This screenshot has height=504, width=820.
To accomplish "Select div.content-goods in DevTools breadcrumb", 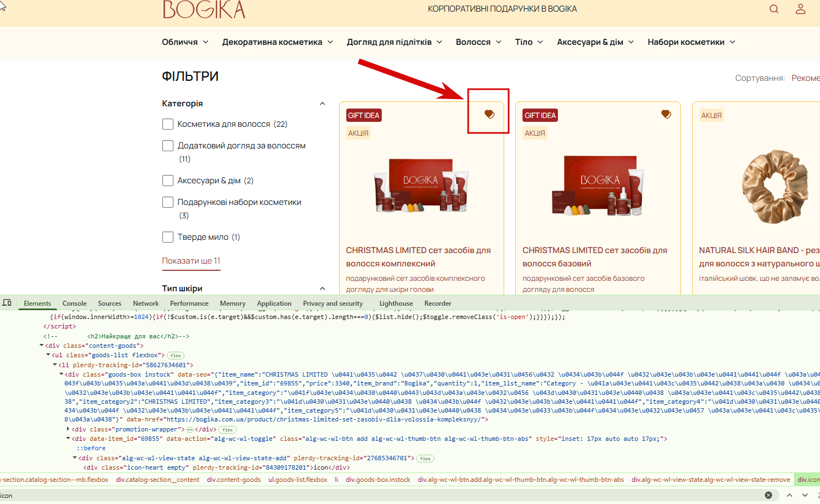I will [234, 480].
